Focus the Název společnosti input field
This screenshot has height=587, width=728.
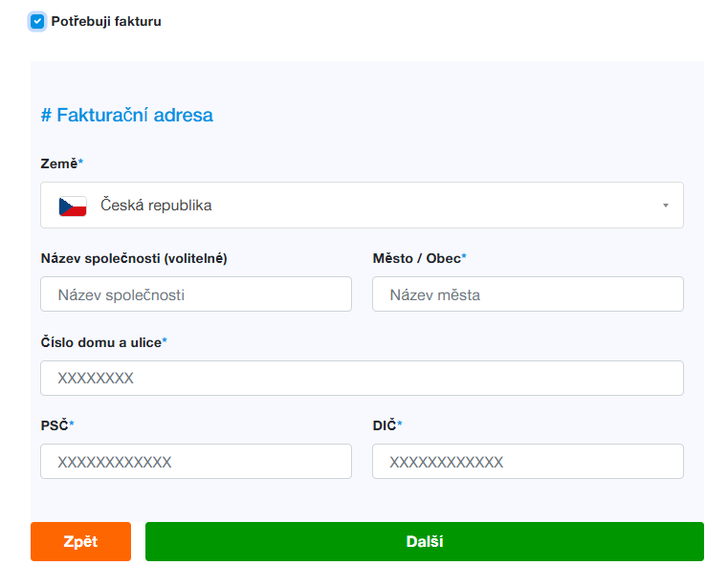(196, 294)
